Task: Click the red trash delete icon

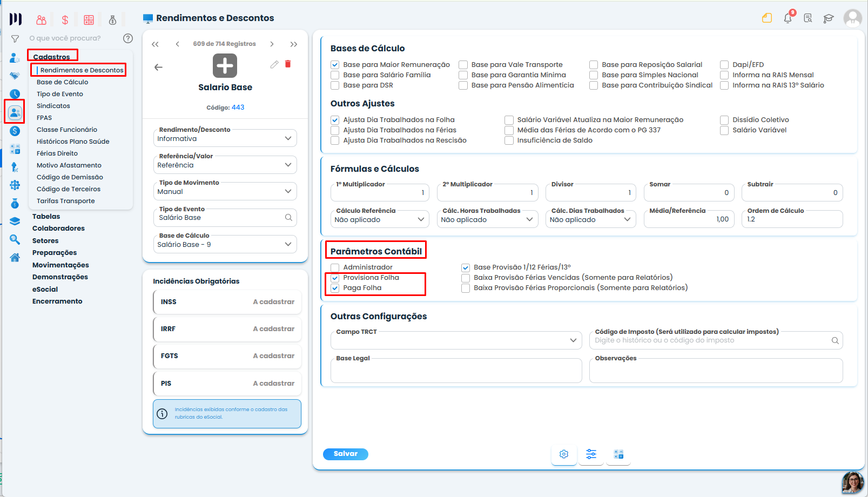Action: pos(288,64)
